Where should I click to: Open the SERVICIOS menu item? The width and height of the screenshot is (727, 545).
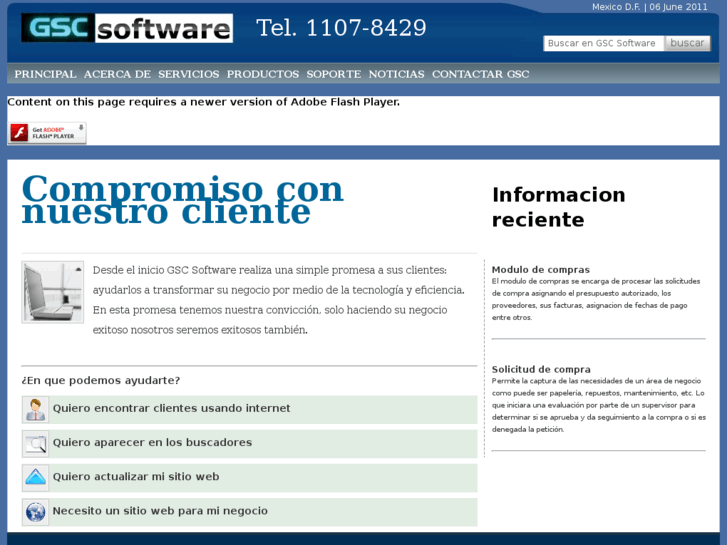click(189, 74)
